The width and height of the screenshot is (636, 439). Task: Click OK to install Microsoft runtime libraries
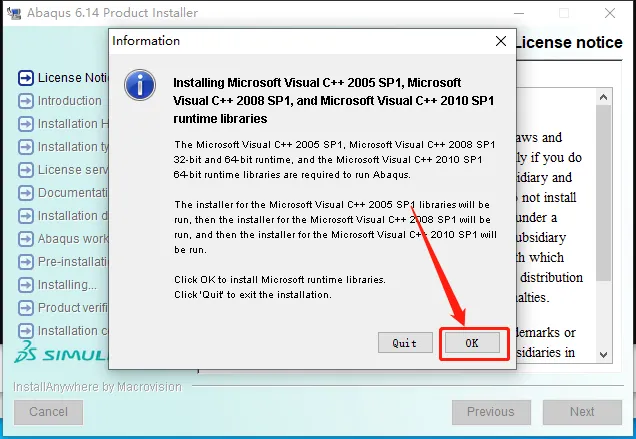click(472, 343)
